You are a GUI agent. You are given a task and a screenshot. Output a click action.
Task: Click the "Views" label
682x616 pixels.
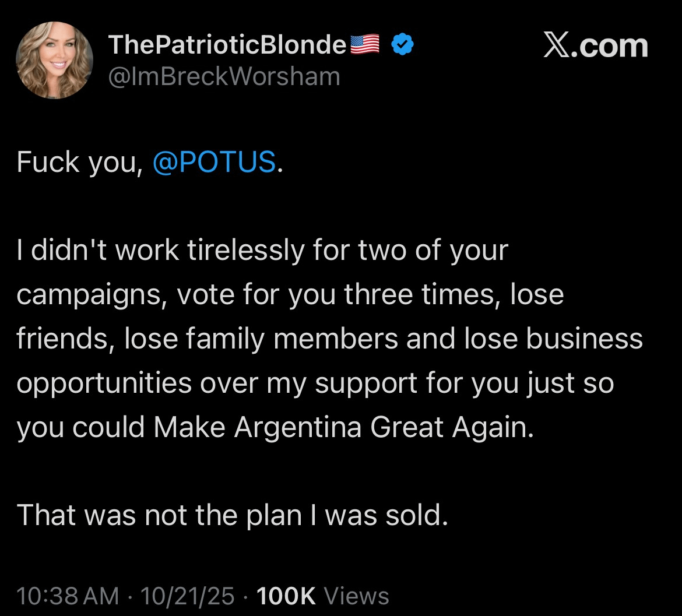pos(356,596)
